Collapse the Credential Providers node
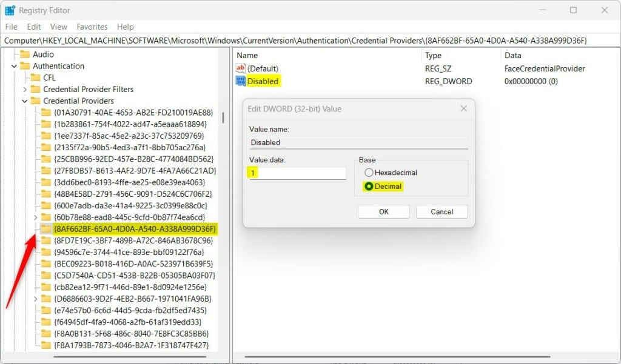Viewport: 621px width, 364px height. point(24,101)
